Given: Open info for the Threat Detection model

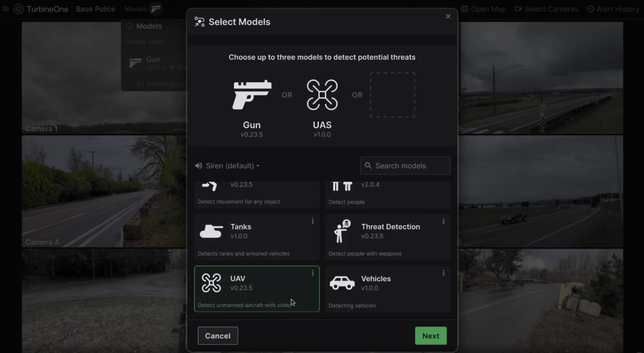Looking at the screenshot, I should point(443,221).
